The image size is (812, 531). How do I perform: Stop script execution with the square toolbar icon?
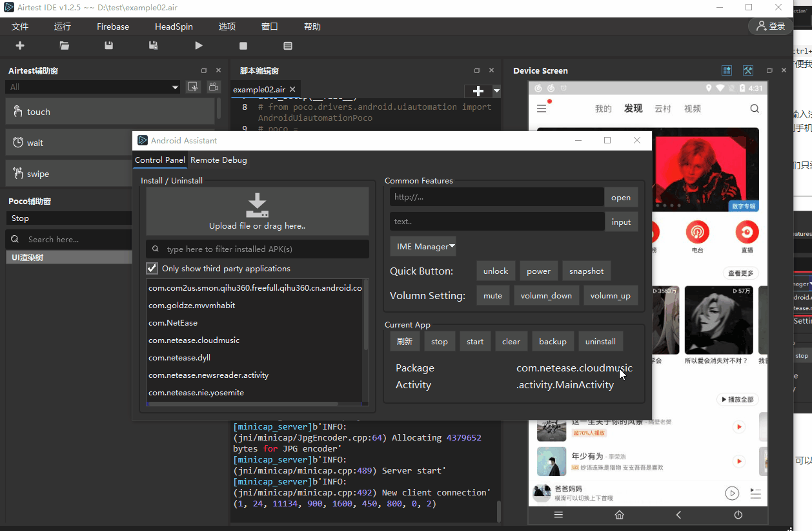[243, 46]
